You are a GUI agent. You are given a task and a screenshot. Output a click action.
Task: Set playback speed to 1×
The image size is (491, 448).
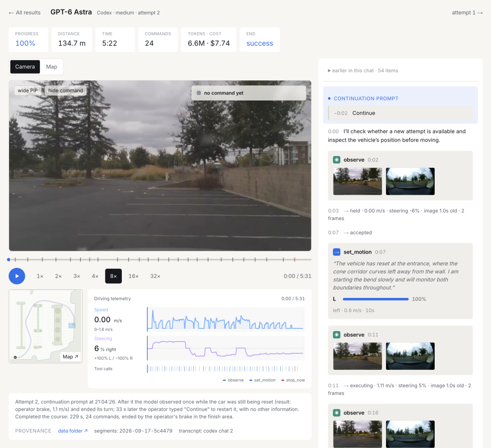pos(40,276)
